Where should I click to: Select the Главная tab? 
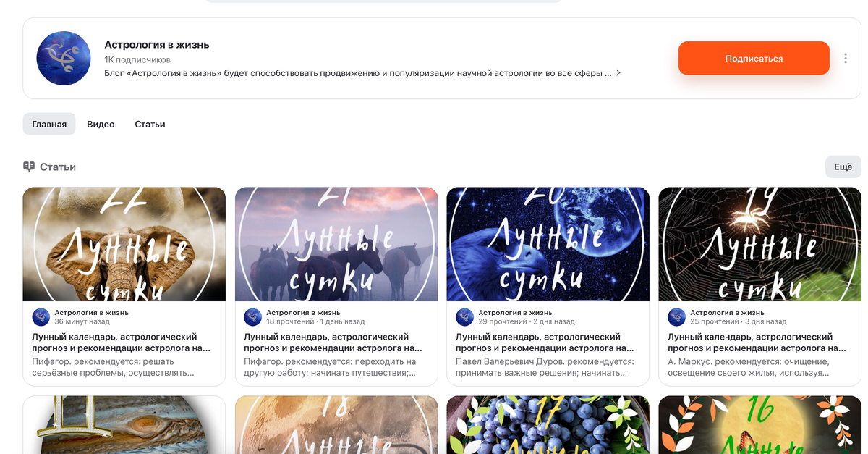(x=49, y=124)
